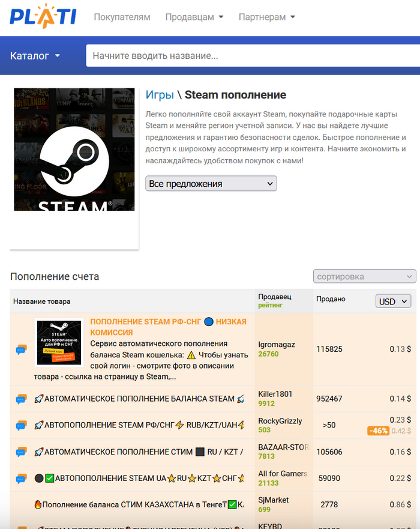This screenshot has height=529, width=420.
Task: Click the crossed-out price 0.42 $
Action: click(x=401, y=431)
